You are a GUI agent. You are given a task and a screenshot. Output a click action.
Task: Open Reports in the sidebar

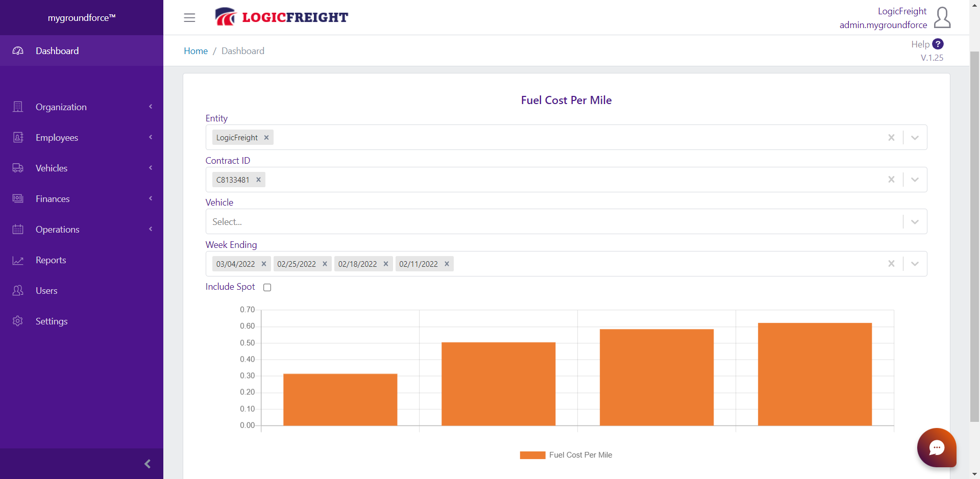[x=82, y=260]
